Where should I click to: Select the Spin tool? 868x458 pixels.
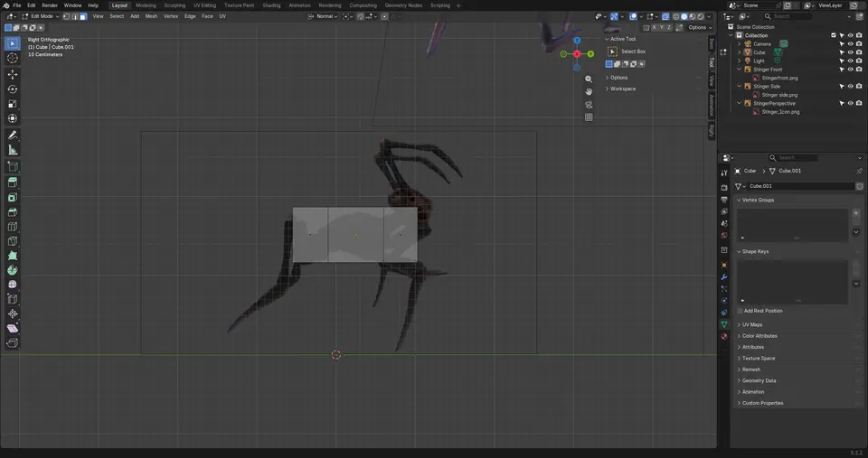12,270
